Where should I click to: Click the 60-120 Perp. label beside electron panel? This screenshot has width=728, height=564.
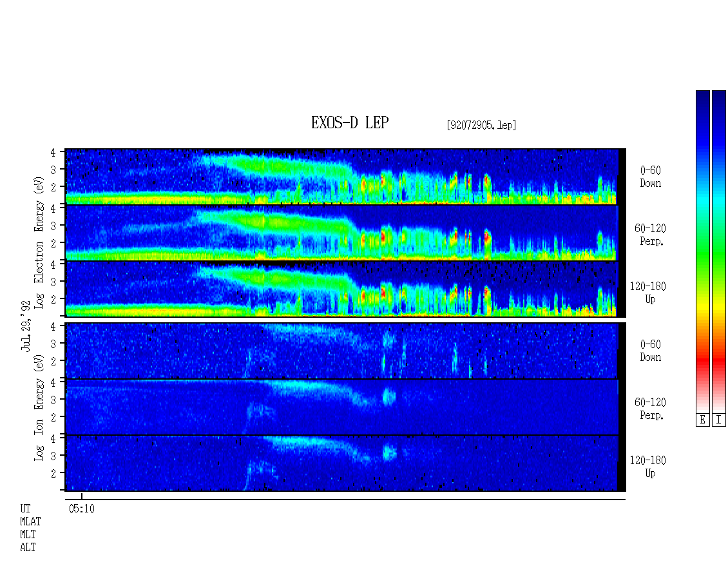(x=650, y=235)
